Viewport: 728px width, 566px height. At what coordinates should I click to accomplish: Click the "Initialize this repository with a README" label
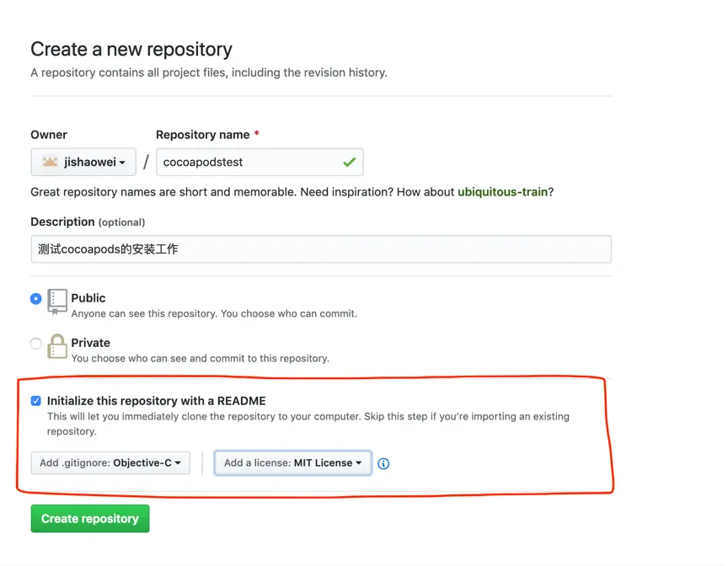pos(156,401)
